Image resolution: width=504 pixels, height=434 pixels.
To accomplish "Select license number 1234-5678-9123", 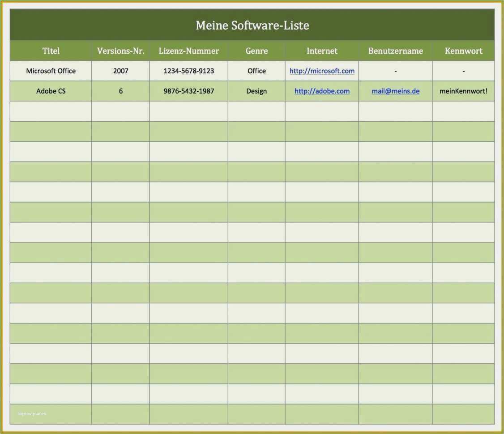I will point(189,71).
